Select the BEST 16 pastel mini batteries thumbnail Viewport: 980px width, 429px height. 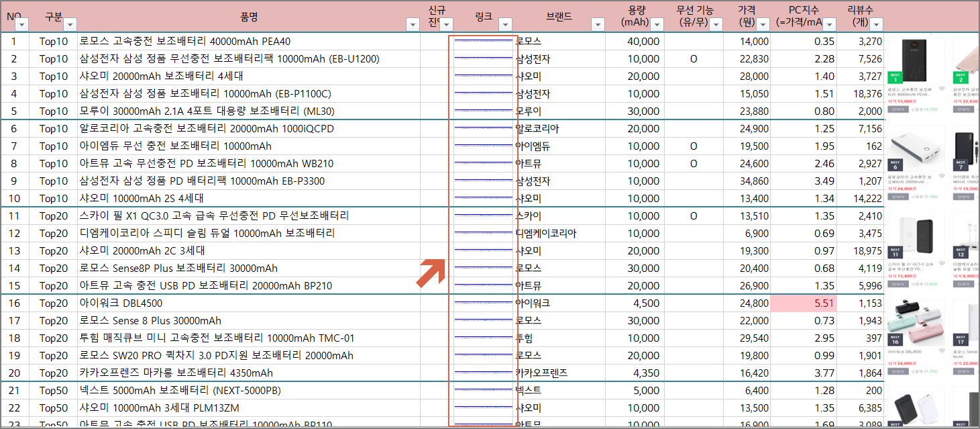915,323
